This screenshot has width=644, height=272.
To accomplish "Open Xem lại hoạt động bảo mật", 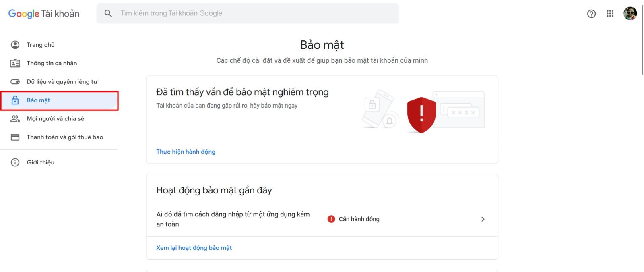I will click(x=194, y=247).
